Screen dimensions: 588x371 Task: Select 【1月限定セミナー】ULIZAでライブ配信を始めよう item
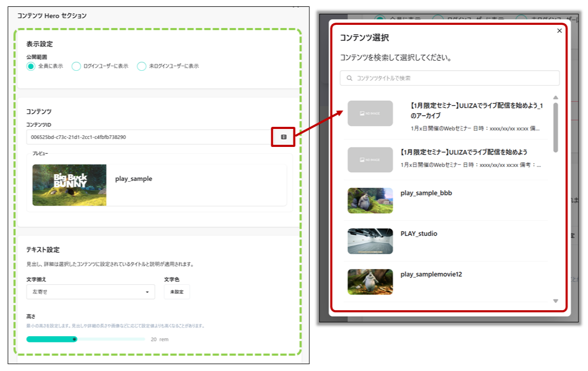[464, 152]
